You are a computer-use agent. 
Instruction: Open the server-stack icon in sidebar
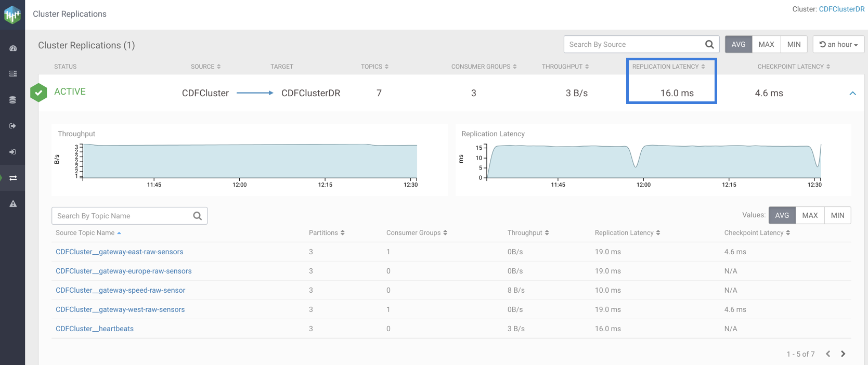tap(13, 74)
